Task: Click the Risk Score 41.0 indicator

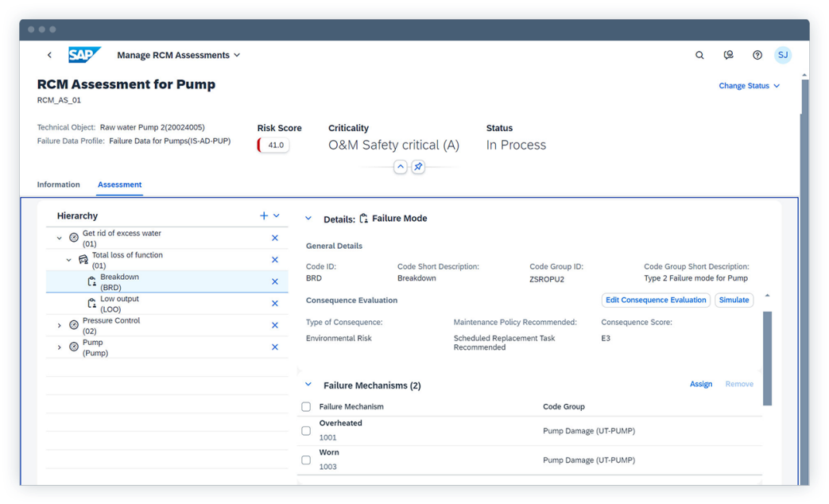Action: point(273,145)
